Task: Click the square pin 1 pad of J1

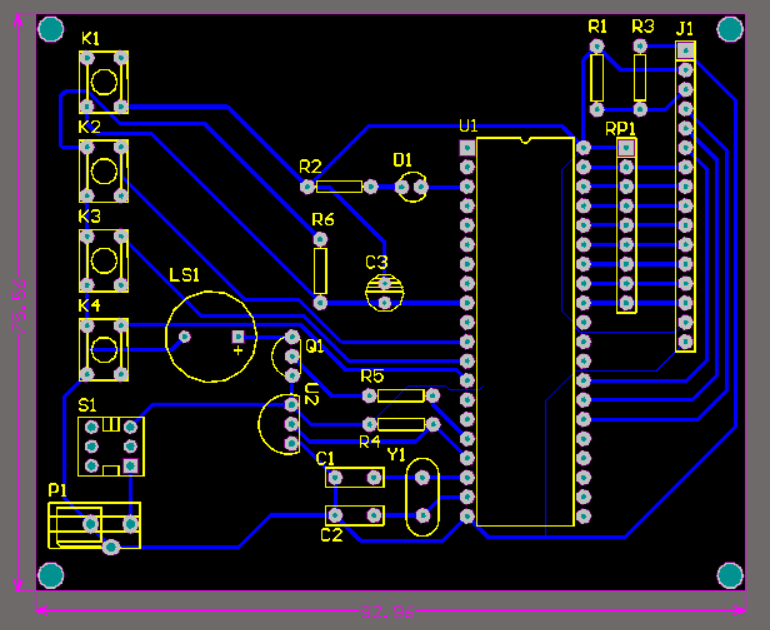Action: tap(686, 50)
